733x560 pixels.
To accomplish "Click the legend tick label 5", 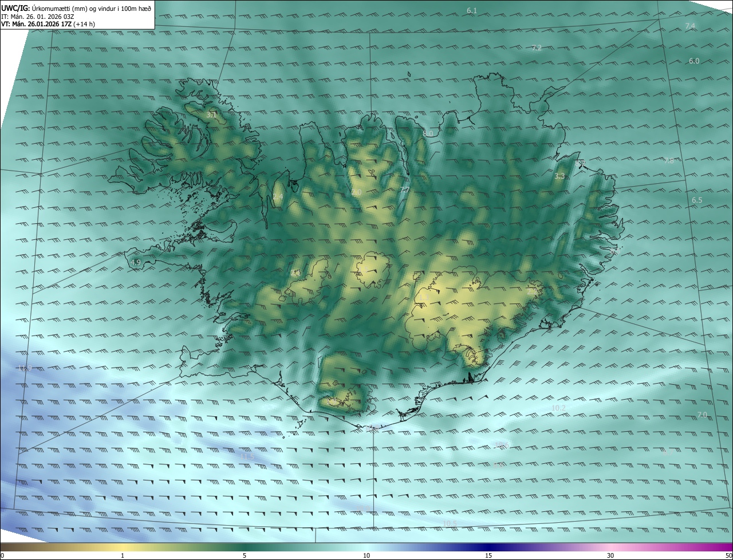I will 245,555.
